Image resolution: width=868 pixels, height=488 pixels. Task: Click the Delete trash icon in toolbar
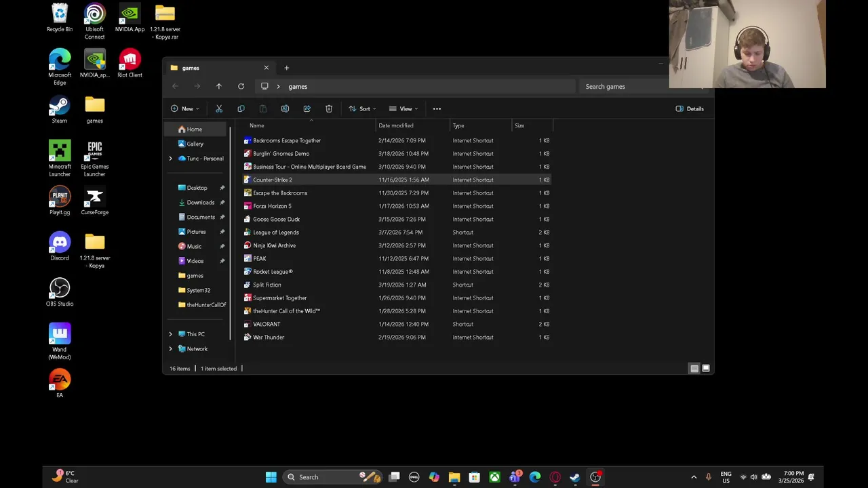(x=329, y=108)
